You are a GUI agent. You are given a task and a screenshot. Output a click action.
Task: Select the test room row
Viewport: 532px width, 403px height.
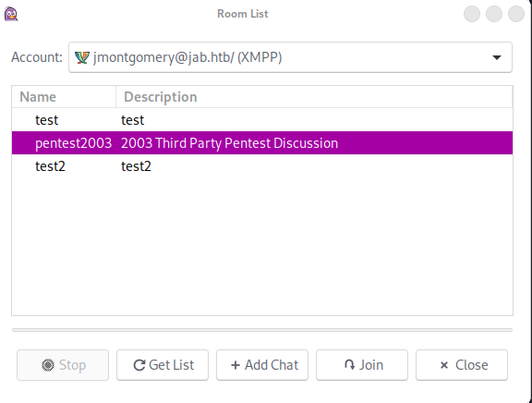[x=262, y=120]
